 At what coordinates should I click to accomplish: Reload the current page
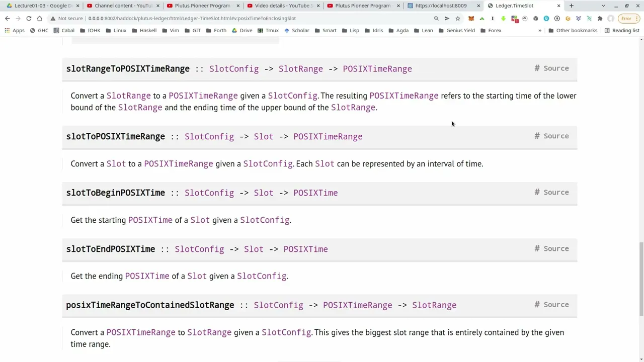(x=29, y=19)
